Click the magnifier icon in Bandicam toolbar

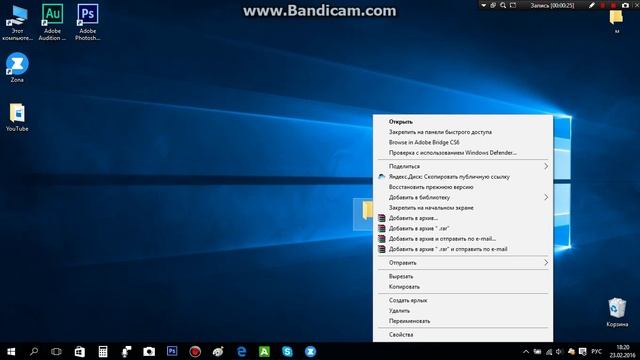point(503,5)
